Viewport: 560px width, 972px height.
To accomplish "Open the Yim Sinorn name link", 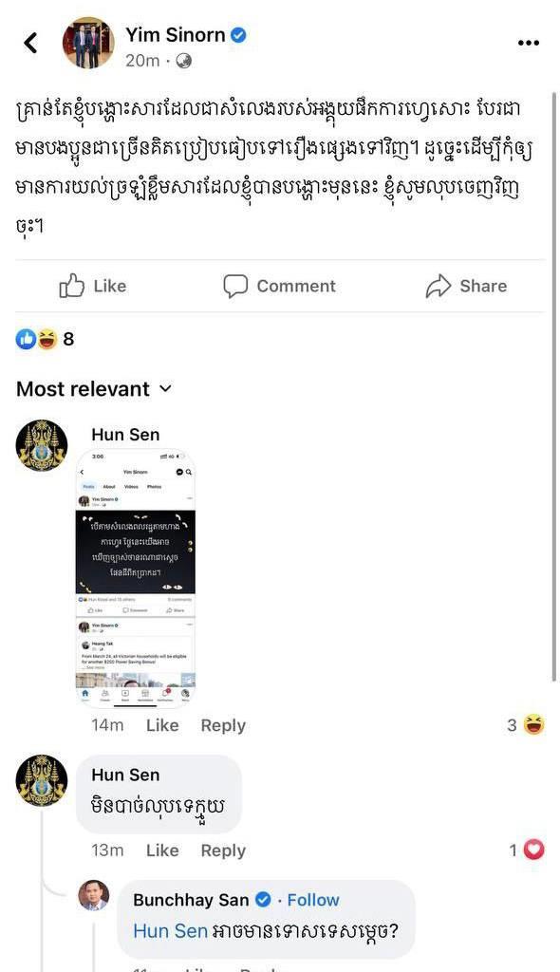I will tap(176, 35).
